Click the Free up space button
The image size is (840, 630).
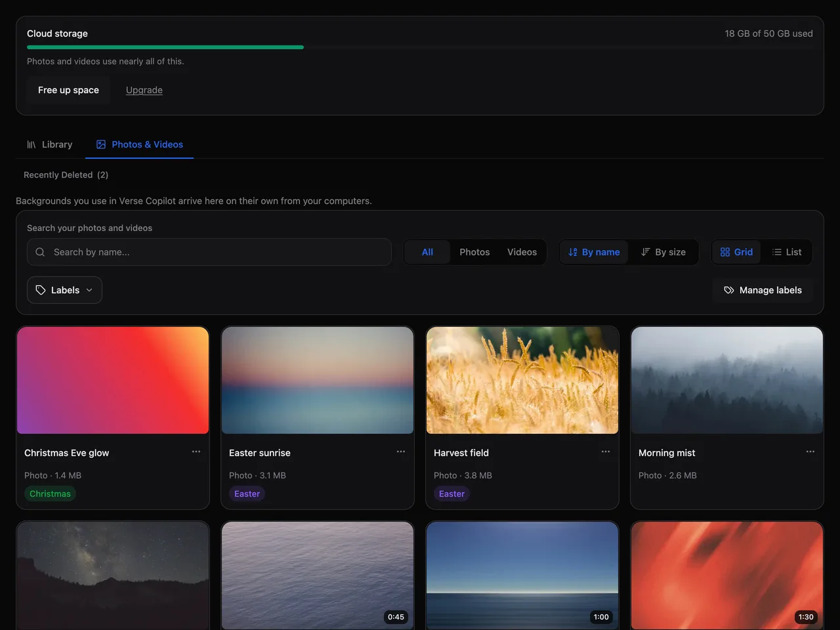(x=68, y=90)
